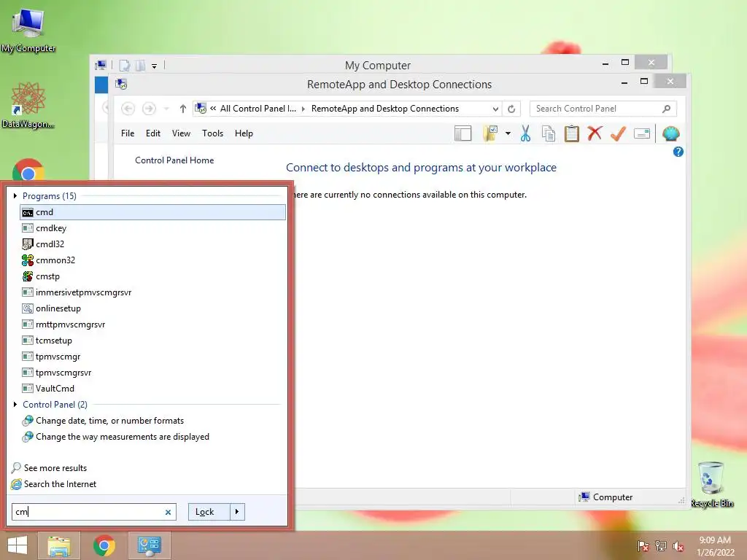Expand breadcrumb arrow before RemoteApp and Desktop Connections
747x560 pixels.
pos(303,109)
